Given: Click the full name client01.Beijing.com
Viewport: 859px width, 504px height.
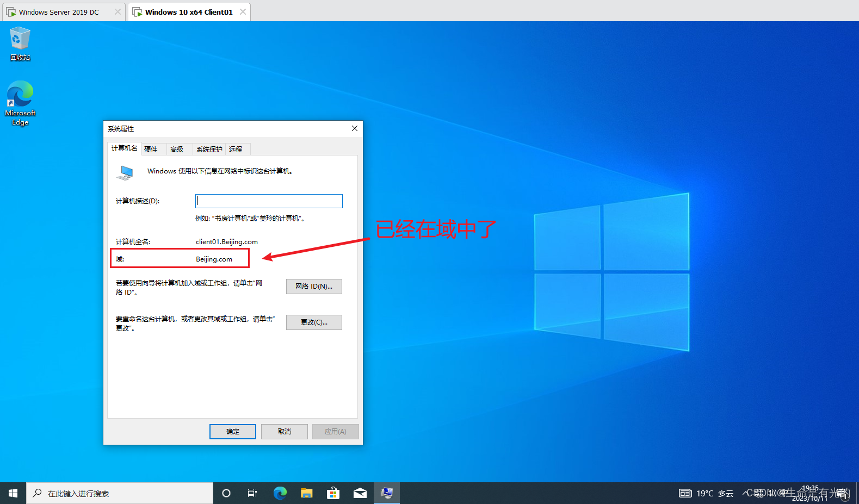Looking at the screenshot, I should [x=227, y=242].
